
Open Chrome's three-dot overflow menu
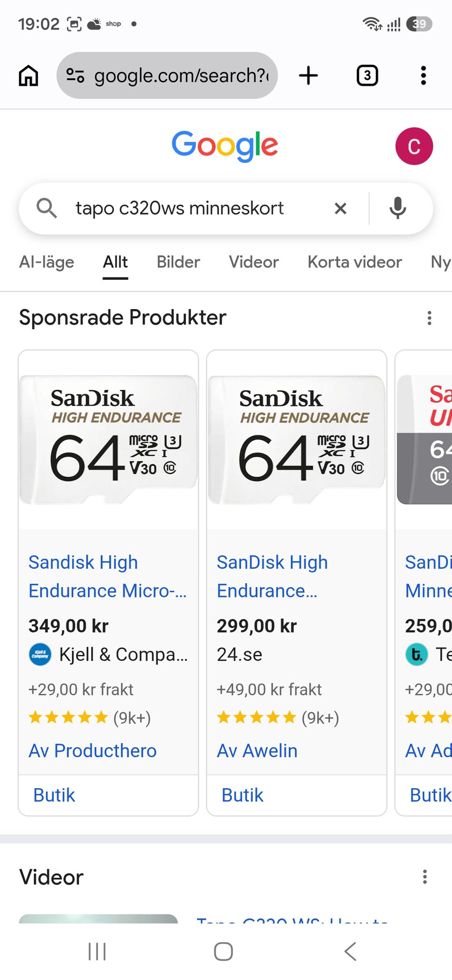pos(423,75)
